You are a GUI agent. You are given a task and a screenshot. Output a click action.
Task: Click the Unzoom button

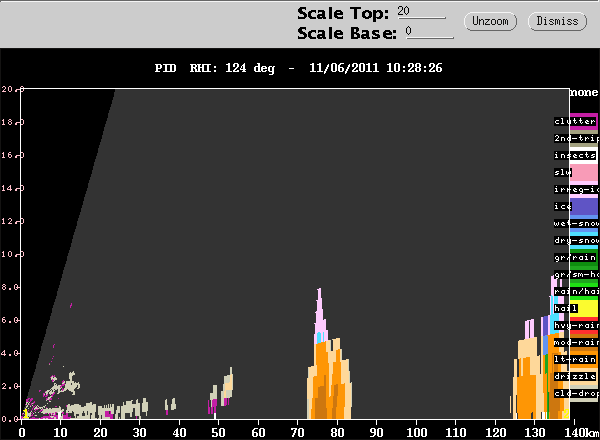(490, 21)
